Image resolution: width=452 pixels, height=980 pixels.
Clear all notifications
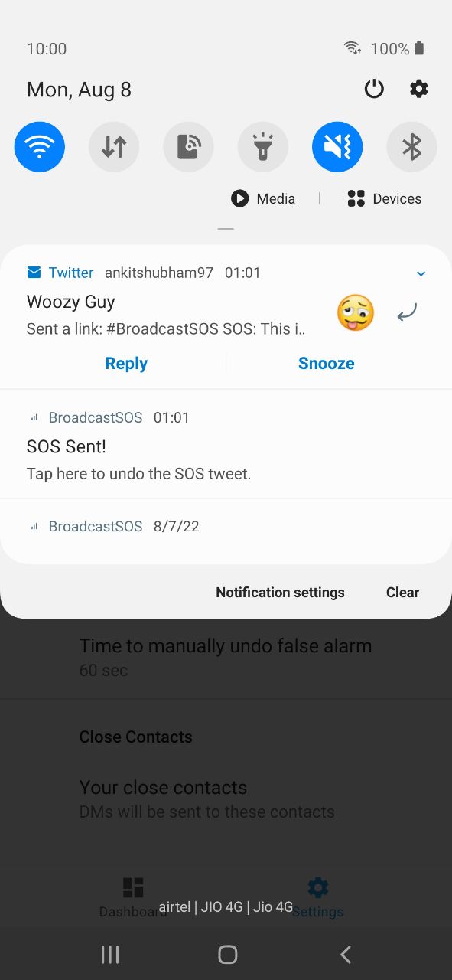[x=402, y=592]
